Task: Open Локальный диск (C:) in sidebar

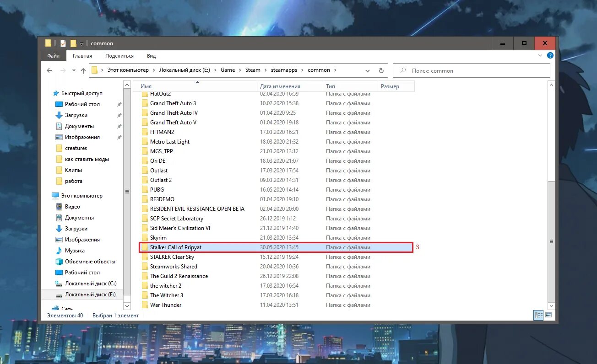Action: [91, 284]
